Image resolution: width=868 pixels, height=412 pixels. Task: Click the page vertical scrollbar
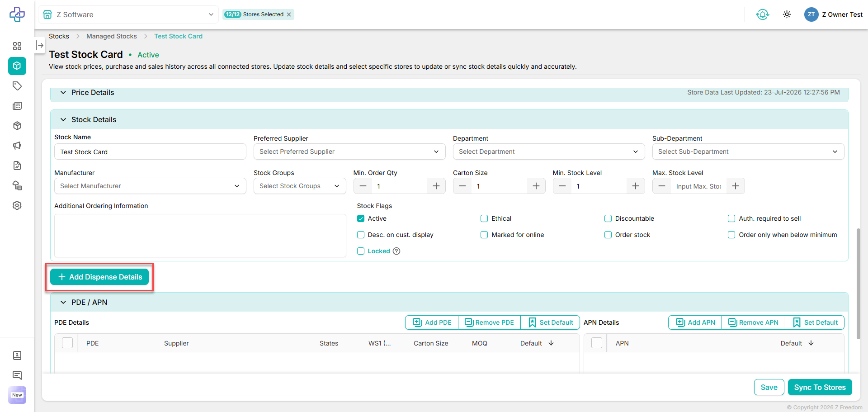pyautogui.click(x=858, y=284)
